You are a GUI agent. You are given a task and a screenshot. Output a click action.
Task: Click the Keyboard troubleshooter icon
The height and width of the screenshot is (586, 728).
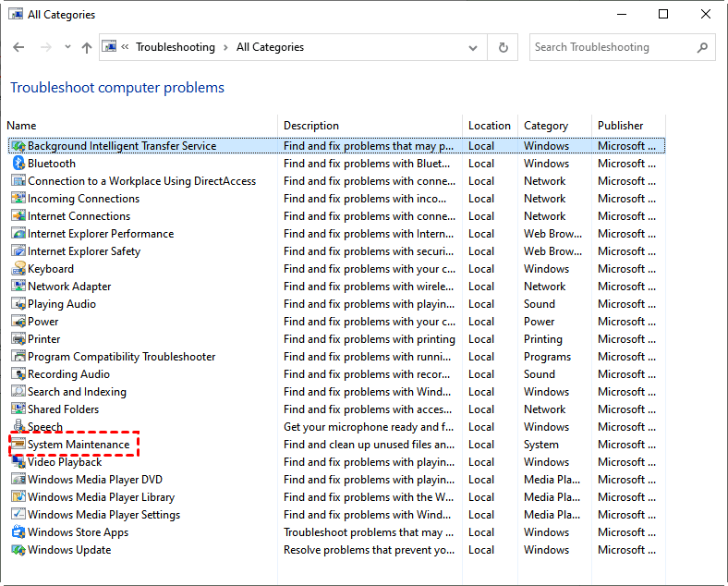coord(18,269)
